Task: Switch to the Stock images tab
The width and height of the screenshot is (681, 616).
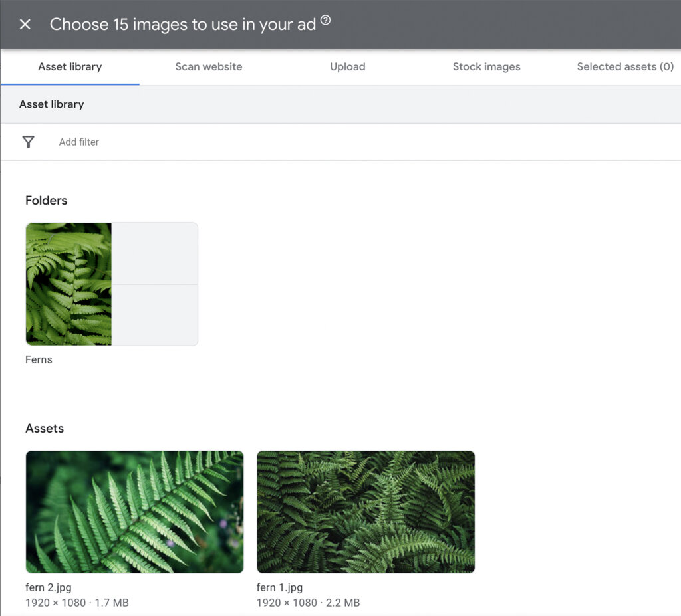Action: point(486,66)
